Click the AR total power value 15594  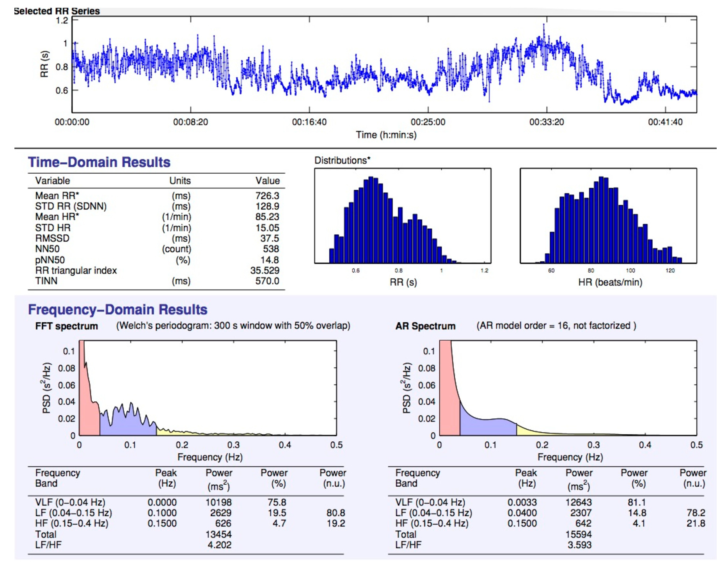579,534
